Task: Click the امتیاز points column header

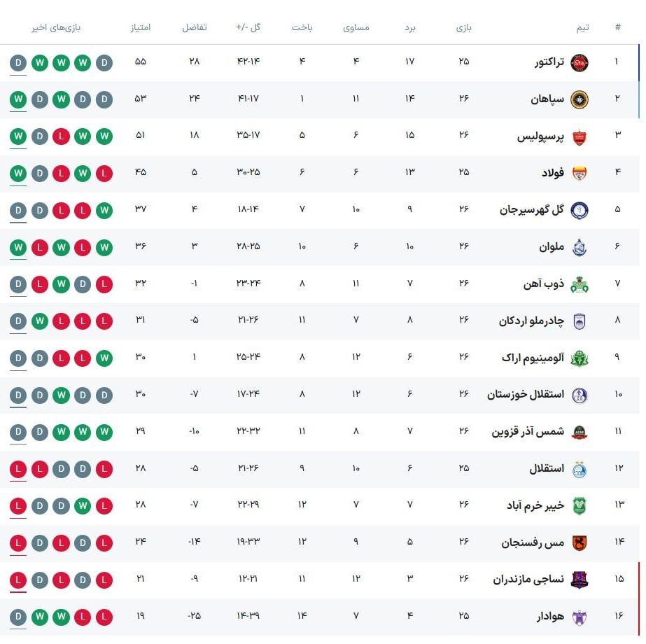Action: 140,28
